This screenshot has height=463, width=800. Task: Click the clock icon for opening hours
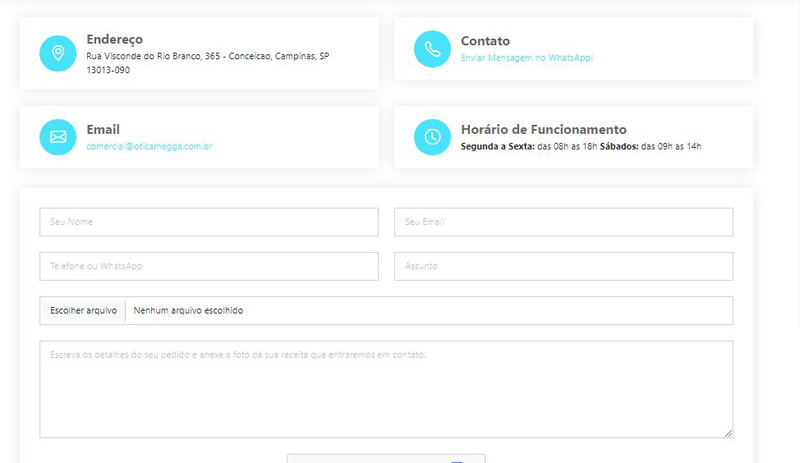point(432,137)
